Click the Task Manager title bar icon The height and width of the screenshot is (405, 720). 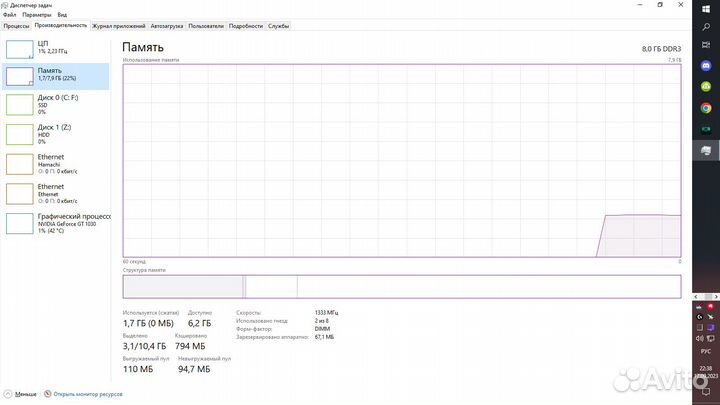(x=5, y=5)
